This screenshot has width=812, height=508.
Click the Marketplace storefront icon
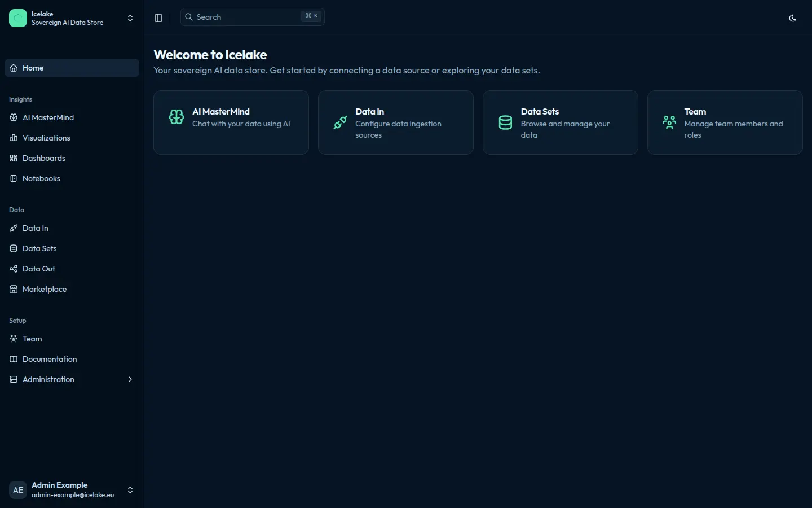(13, 289)
